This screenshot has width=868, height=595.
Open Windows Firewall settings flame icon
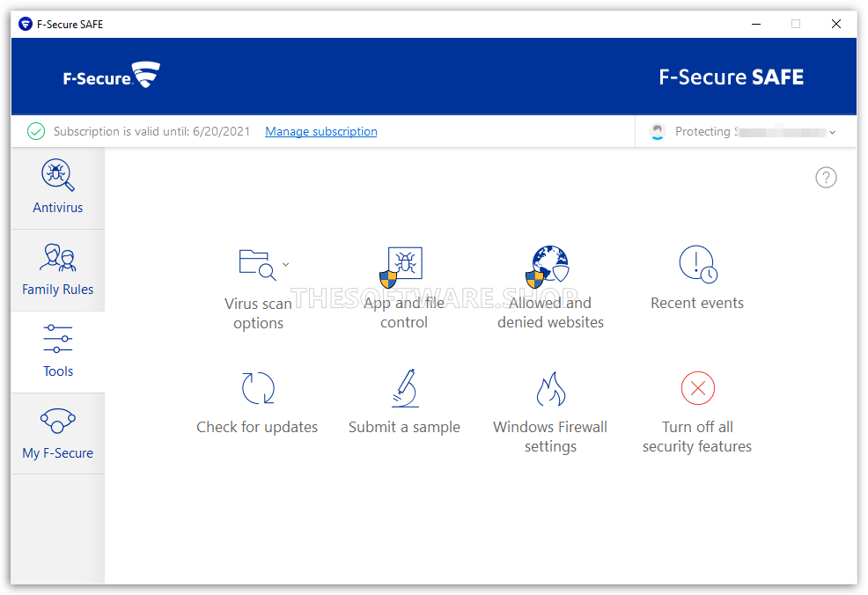click(551, 388)
